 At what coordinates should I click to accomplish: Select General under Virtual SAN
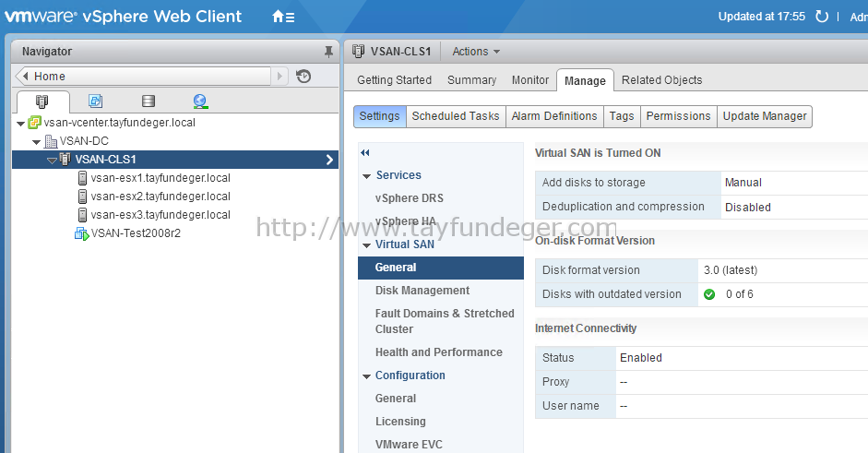coord(441,268)
